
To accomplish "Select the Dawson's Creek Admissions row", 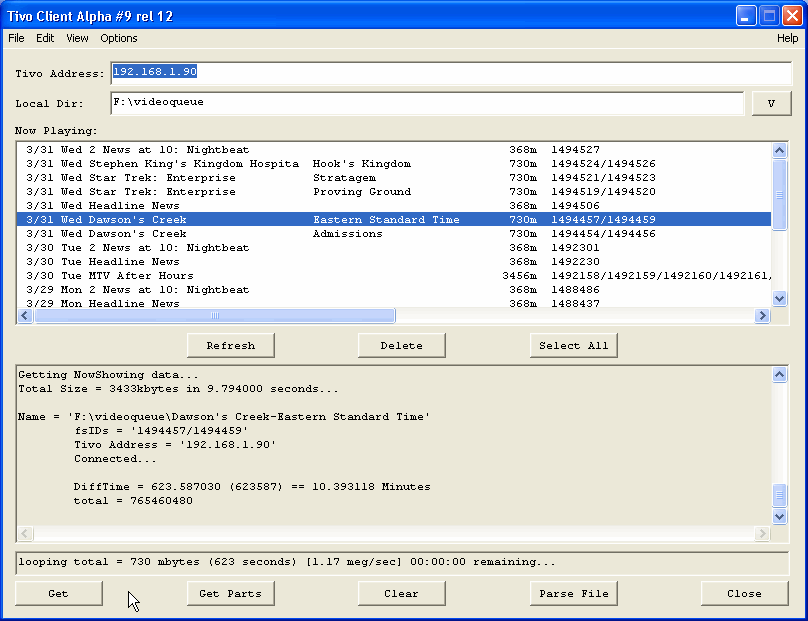I will 394,233.
